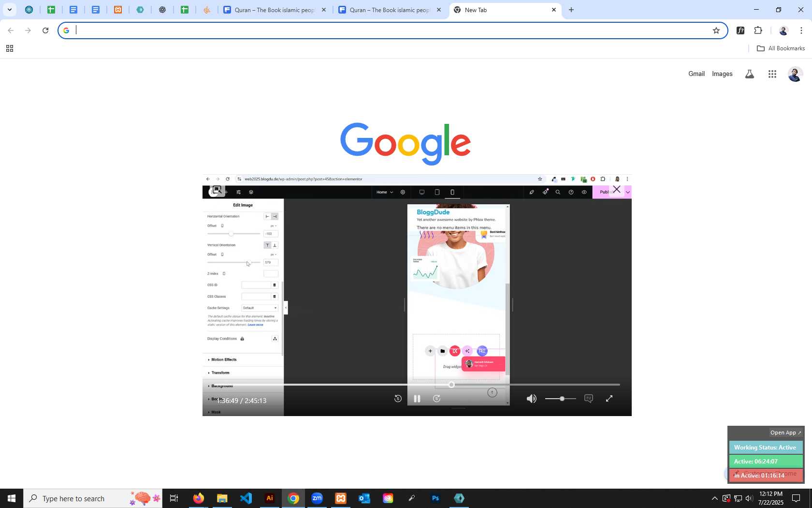Click the taskbar search box
This screenshot has width=812, height=508.
point(93,498)
